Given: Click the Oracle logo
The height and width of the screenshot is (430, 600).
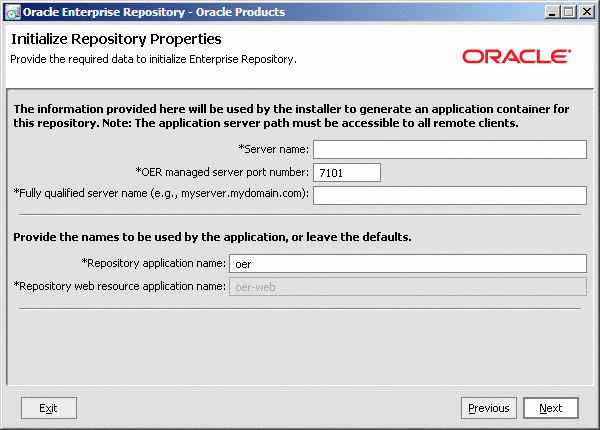Looking at the screenshot, I should pos(517,57).
